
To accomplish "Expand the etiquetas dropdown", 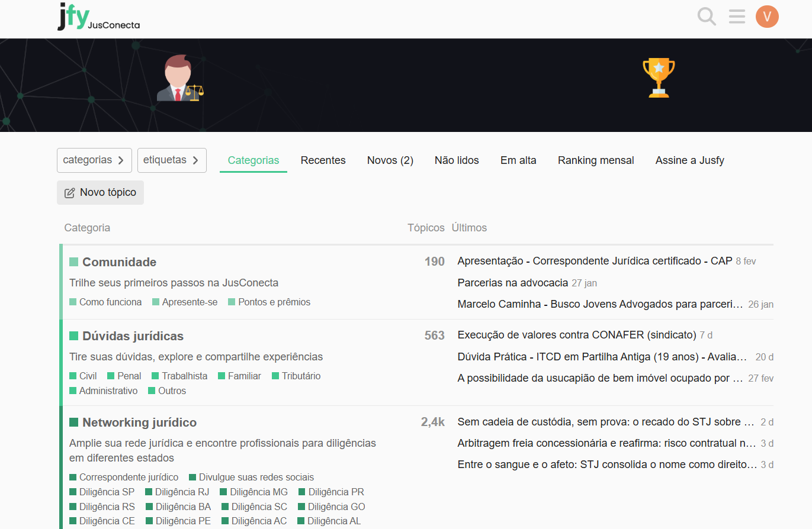I will click(x=172, y=160).
